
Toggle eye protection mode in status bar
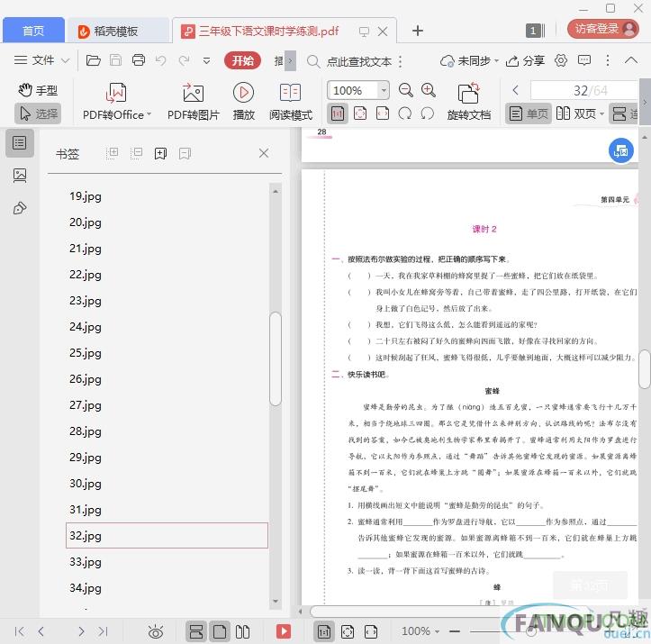[156, 631]
